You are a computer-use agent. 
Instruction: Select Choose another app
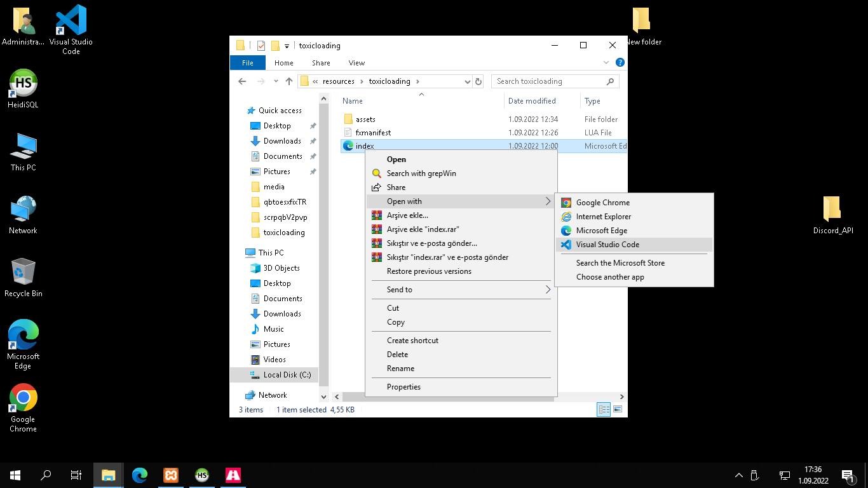click(634, 277)
